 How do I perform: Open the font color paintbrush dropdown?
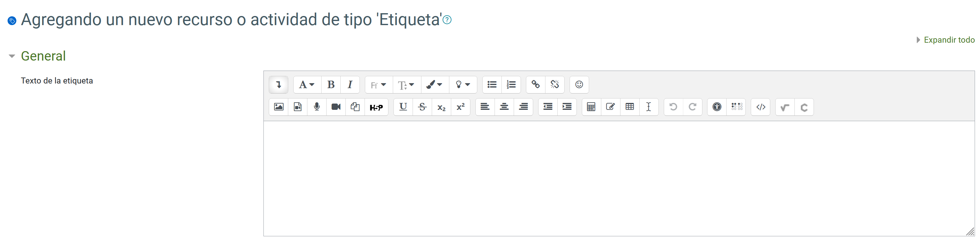435,84
